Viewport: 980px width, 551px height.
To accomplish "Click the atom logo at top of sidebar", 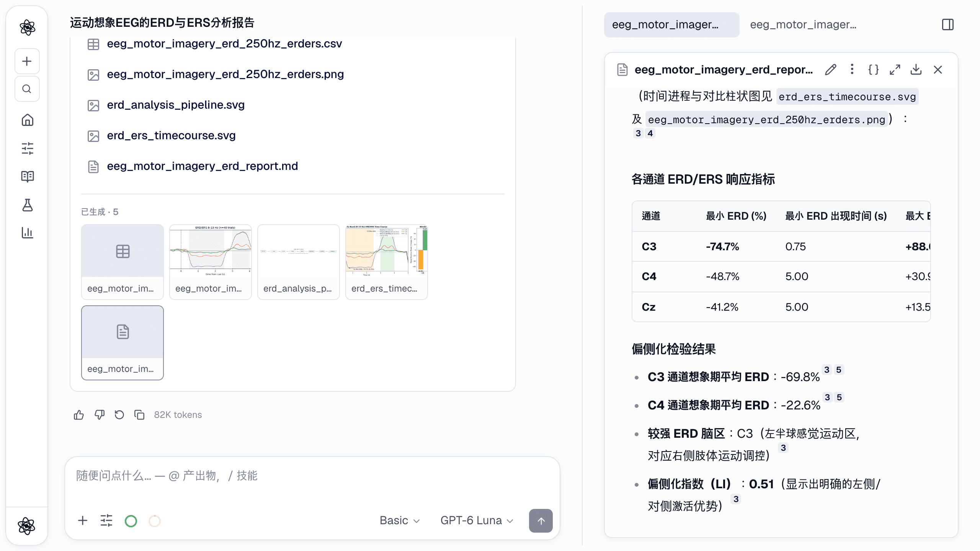I will [27, 28].
